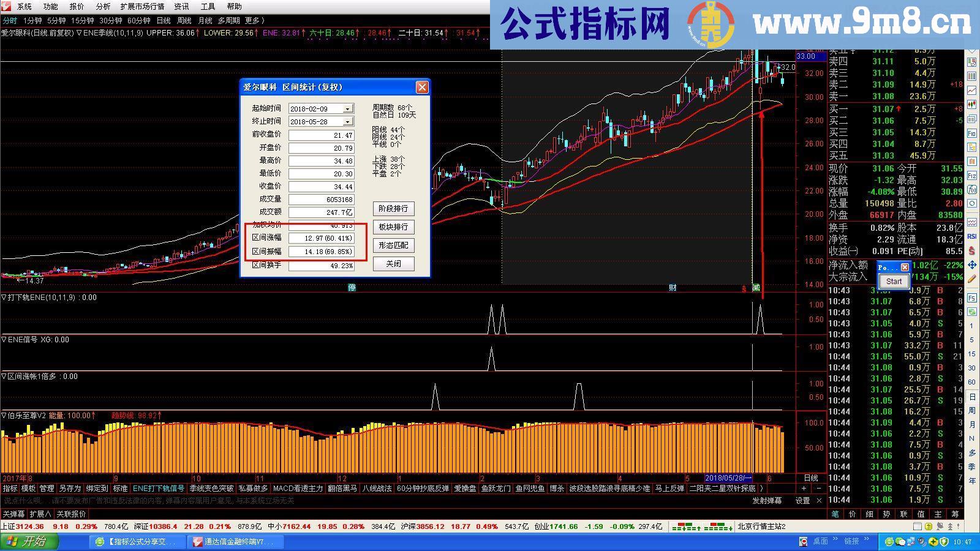Select the candlestick chart icon in sidebar
980x551 pixels.
(x=972, y=103)
